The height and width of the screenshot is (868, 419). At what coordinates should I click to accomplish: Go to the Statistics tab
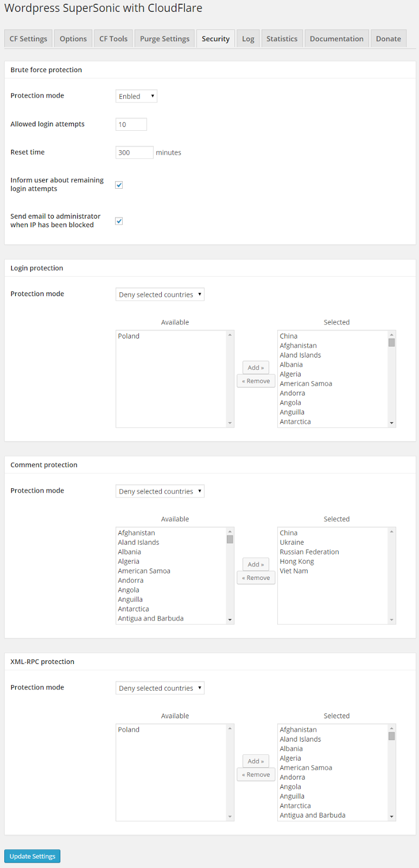282,39
